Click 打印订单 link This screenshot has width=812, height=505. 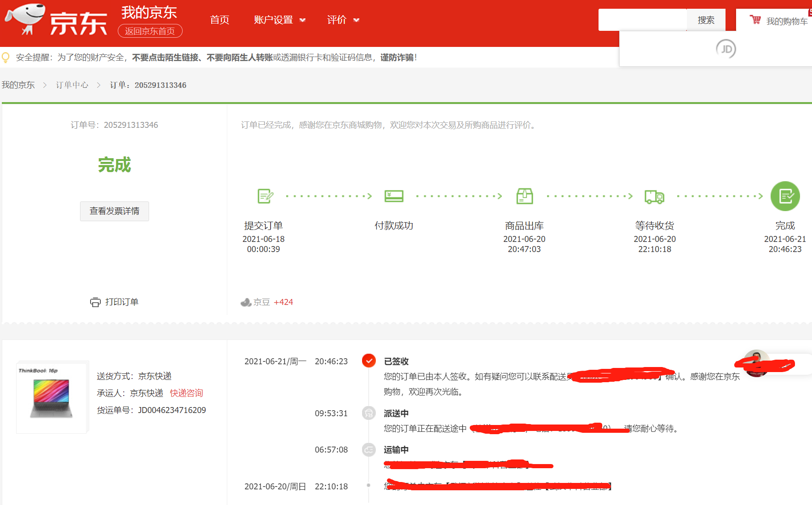click(122, 302)
